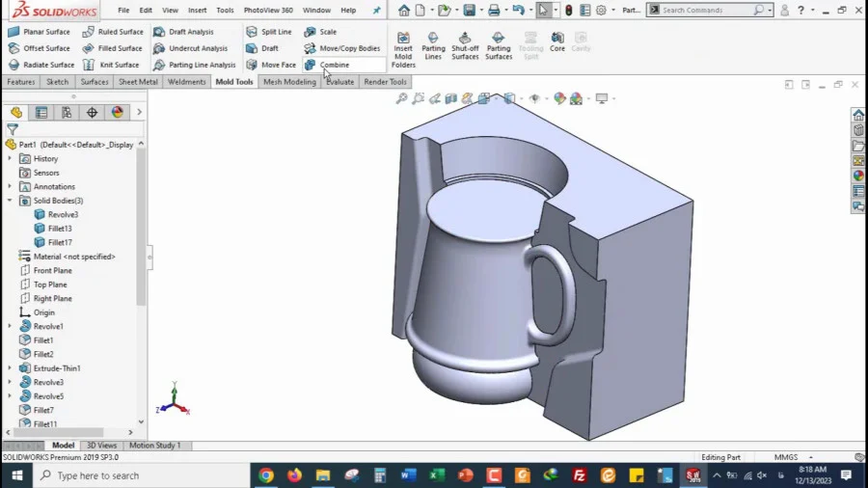
Task: Open the Motion Study 1 tab
Action: [155, 446]
